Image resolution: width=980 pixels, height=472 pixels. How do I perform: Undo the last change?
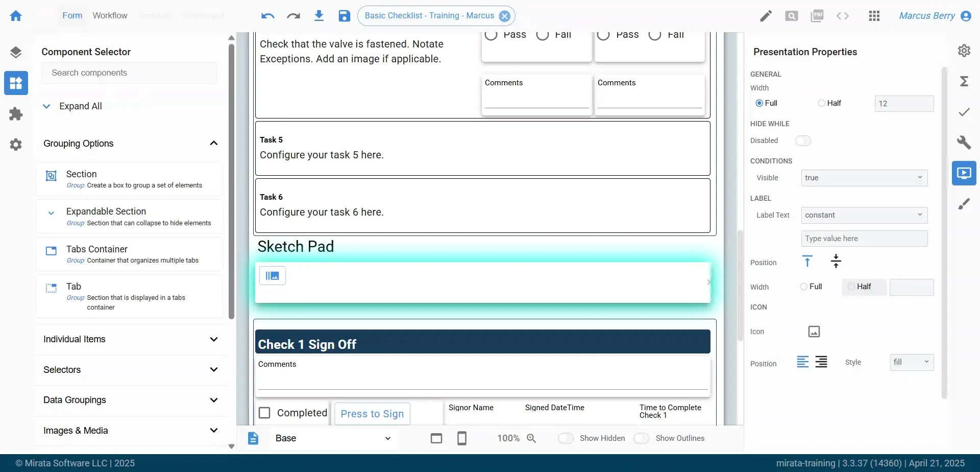tap(267, 16)
